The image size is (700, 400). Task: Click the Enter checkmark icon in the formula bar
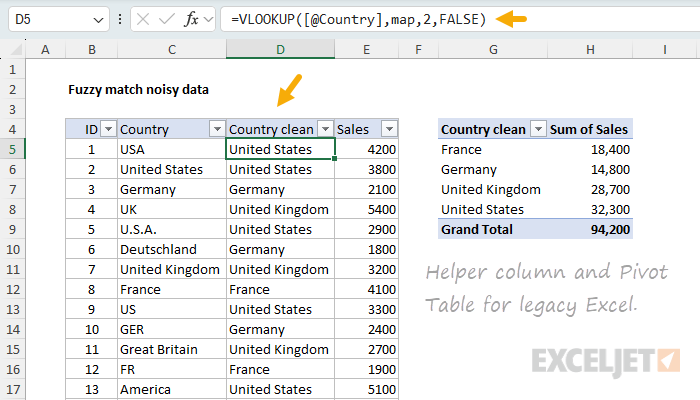pos(167,19)
